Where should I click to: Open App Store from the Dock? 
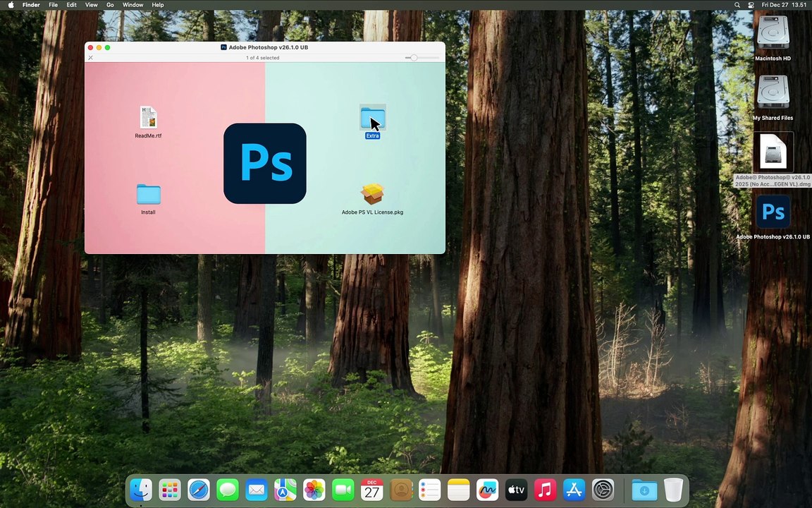point(574,490)
